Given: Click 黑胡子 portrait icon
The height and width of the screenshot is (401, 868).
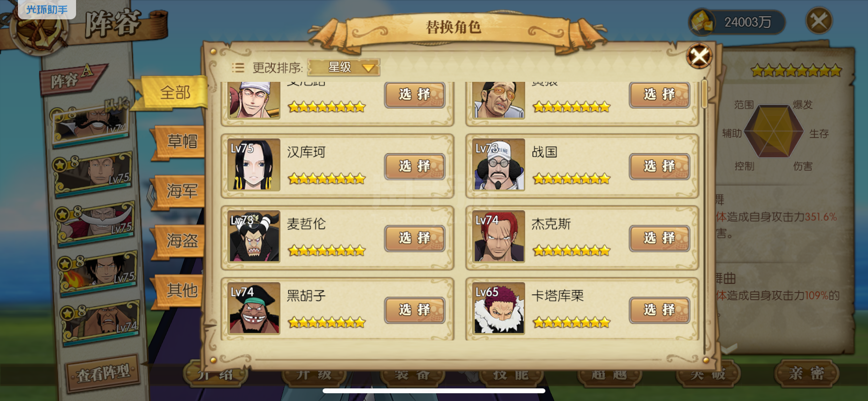Looking at the screenshot, I should tap(254, 308).
